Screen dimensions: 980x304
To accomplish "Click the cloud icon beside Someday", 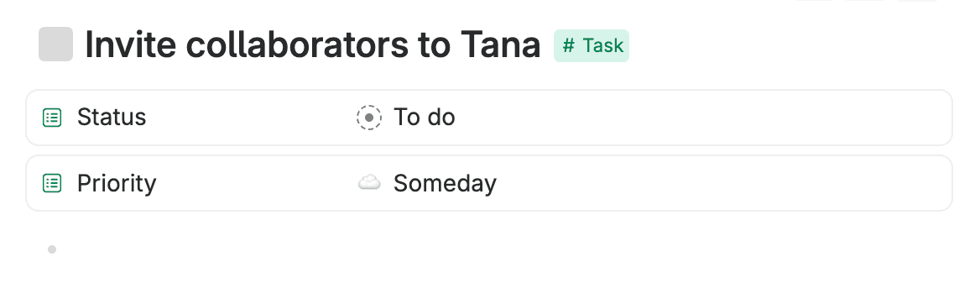I will [x=368, y=182].
